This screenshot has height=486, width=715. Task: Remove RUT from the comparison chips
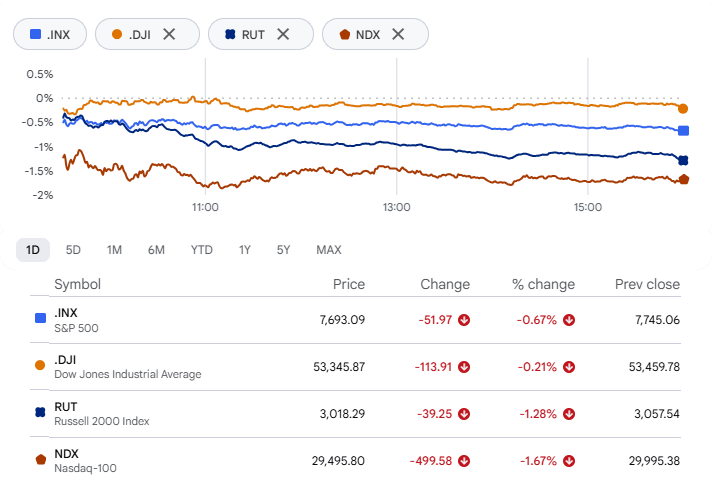click(x=283, y=34)
